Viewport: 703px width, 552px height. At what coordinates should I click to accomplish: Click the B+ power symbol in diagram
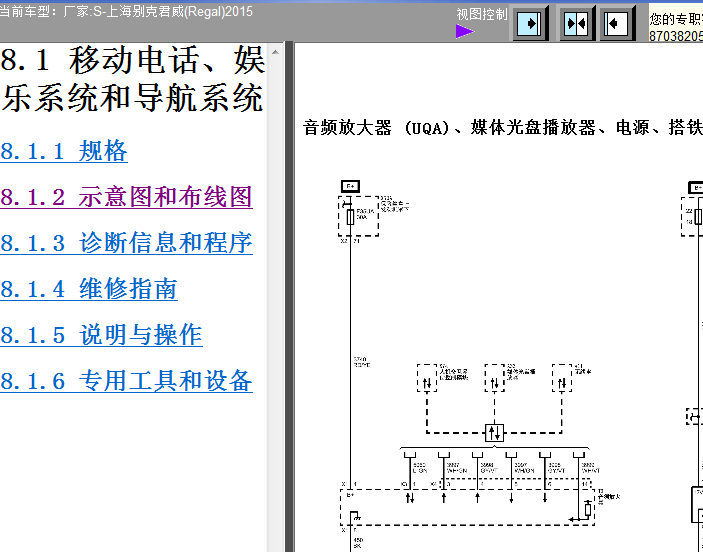click(350, 186)
